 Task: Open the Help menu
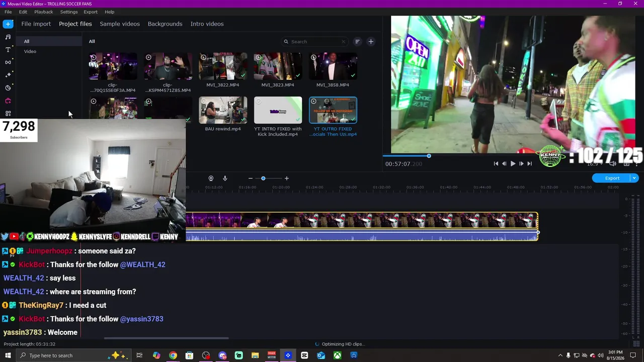point(110,12)
